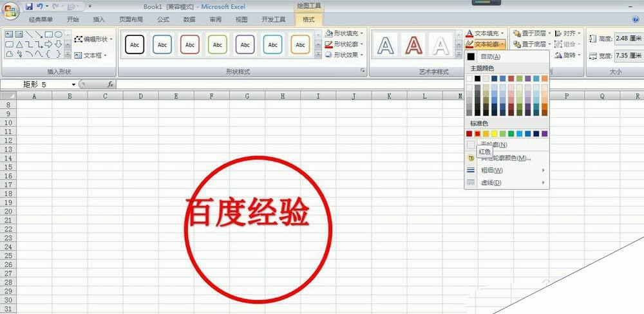
Task: Select the straight line shape
Action: point(29,34)
